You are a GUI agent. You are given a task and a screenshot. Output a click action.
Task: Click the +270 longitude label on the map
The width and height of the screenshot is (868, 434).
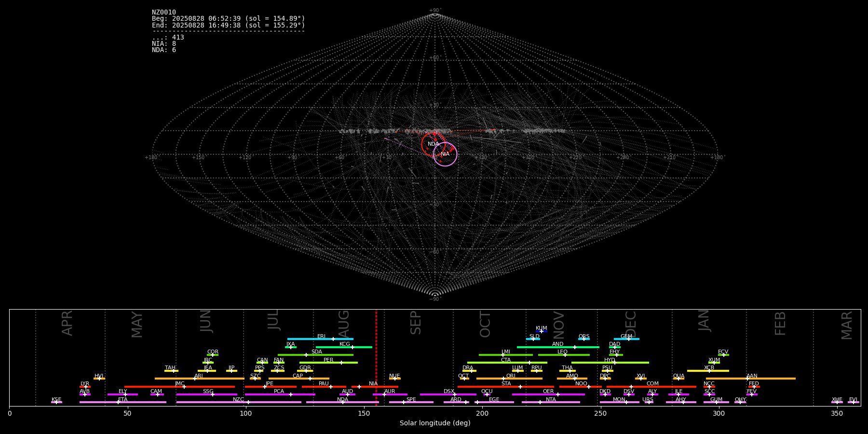[x=575, y=157]
